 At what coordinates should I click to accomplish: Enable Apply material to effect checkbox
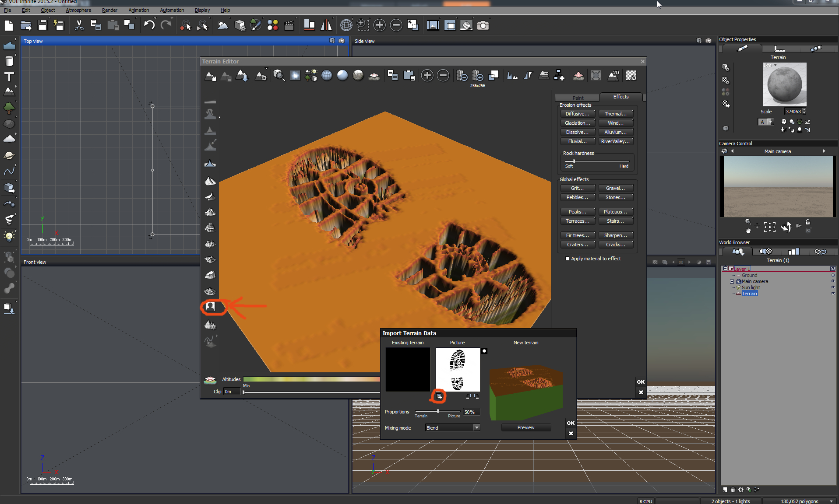(568, 259)
